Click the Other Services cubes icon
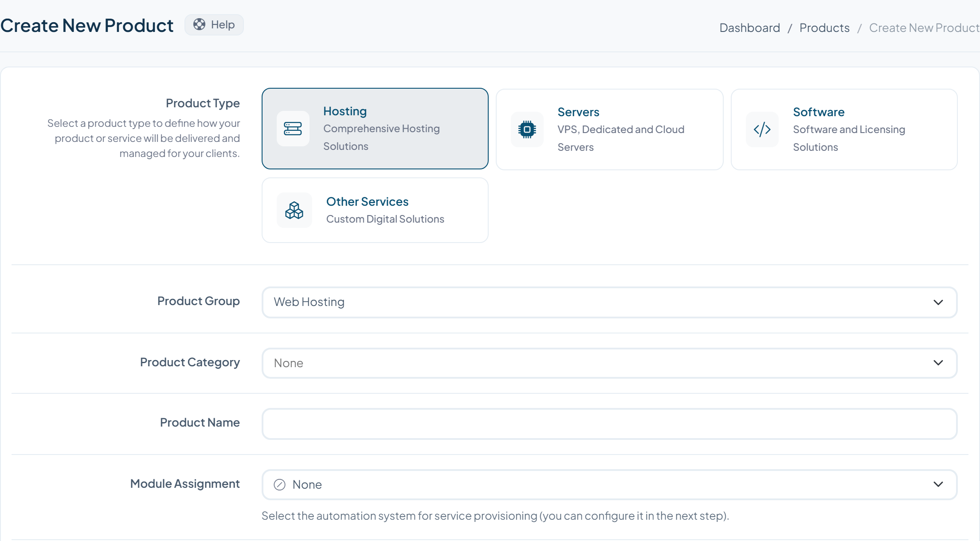980x541 pixels. 294,210
